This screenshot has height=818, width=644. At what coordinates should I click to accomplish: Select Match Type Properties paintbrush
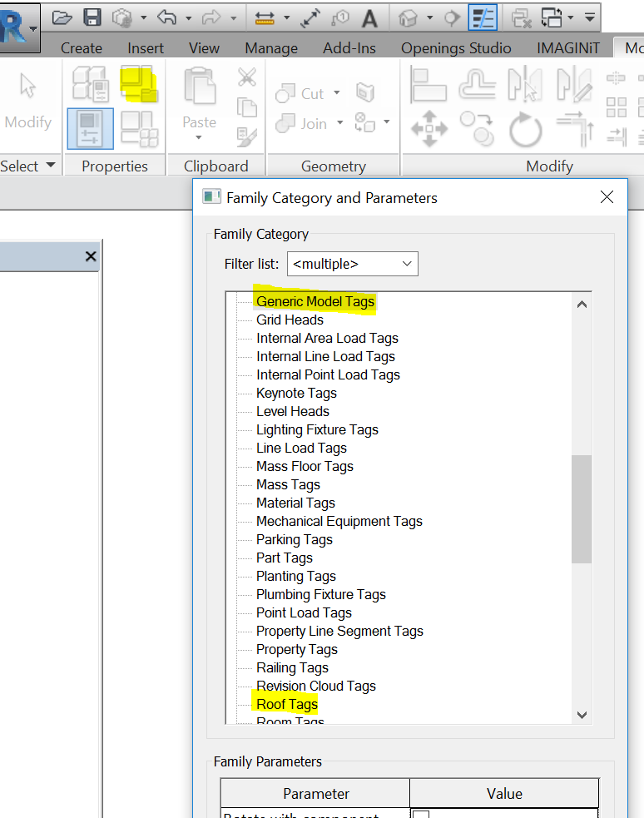[246, 137]
